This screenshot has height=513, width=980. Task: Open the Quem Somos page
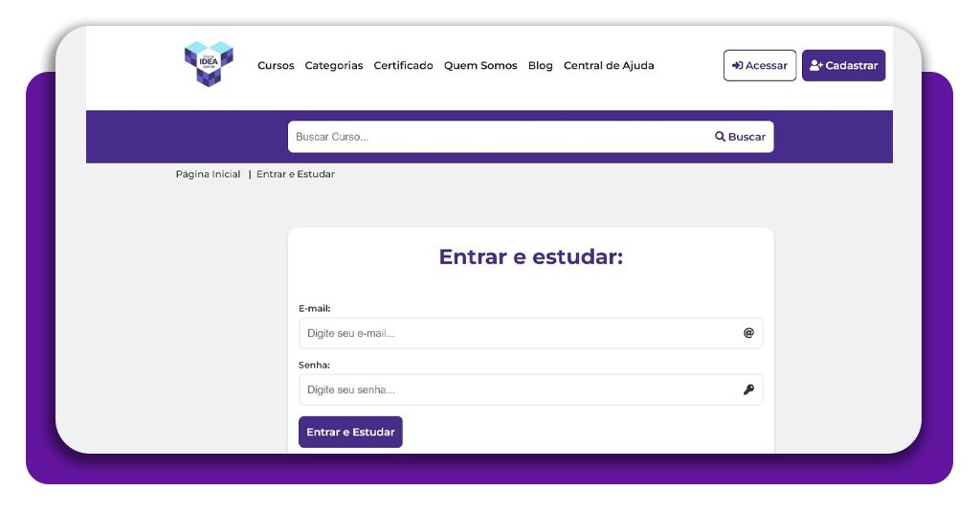480,66
